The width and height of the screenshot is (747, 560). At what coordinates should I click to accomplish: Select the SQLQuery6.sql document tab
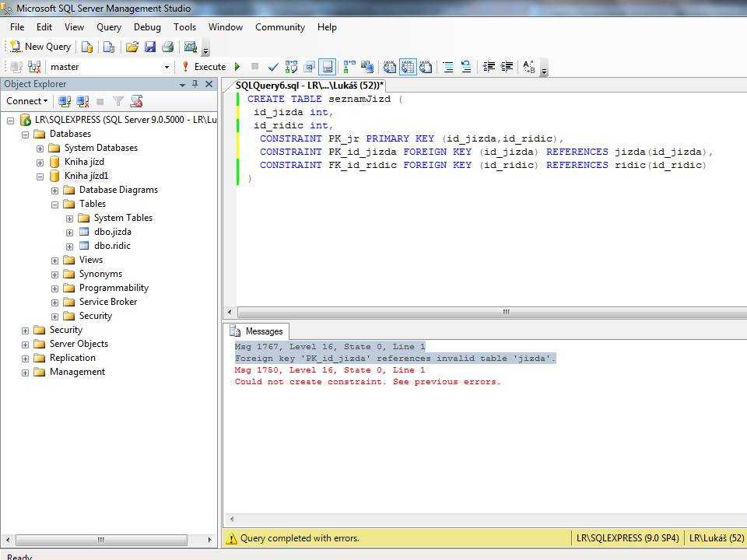tap(309, 86)
